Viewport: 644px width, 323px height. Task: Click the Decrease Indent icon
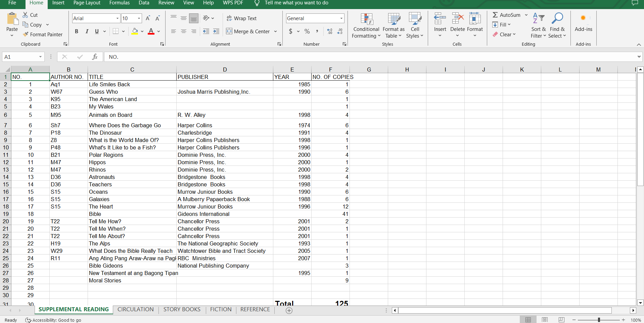[x=206, y=31]
